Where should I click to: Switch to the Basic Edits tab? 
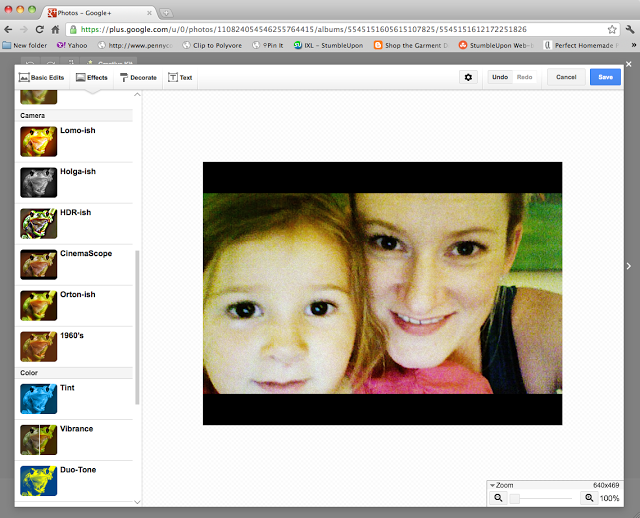pyautogui.click(x=40, y=77)
